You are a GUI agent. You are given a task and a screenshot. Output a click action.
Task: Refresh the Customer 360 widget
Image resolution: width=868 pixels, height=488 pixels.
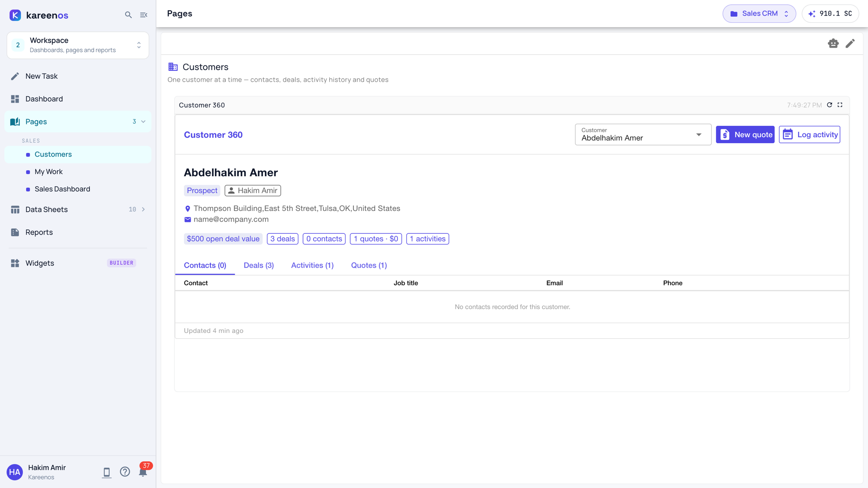[x=829, y=105]
